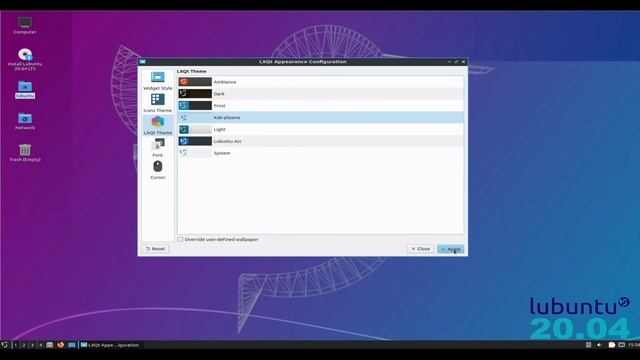The width and height of the screenshot is (640, 360).
Task: Click the Dark theme preview thumbnail
Action: [x=195, y=94]
